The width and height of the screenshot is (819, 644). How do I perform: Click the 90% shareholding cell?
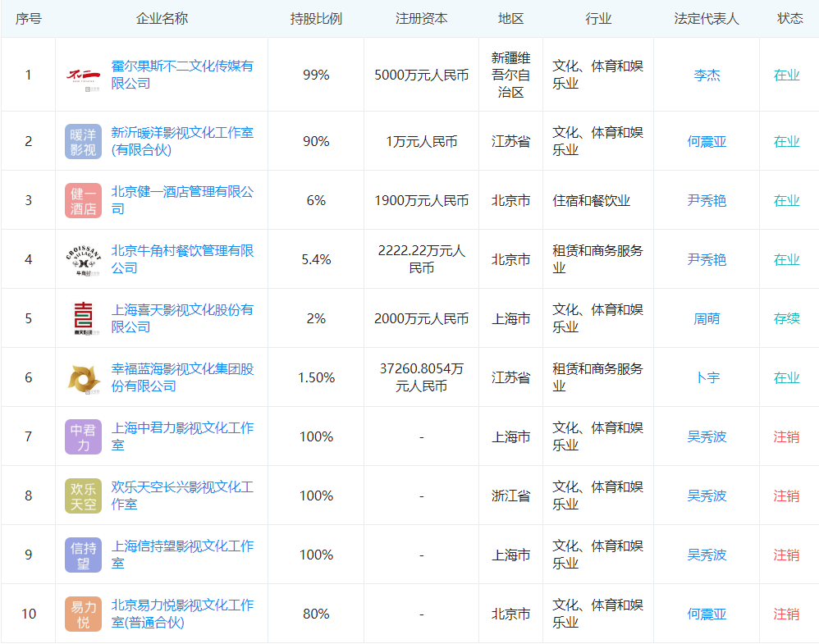[x=316, y=141]
